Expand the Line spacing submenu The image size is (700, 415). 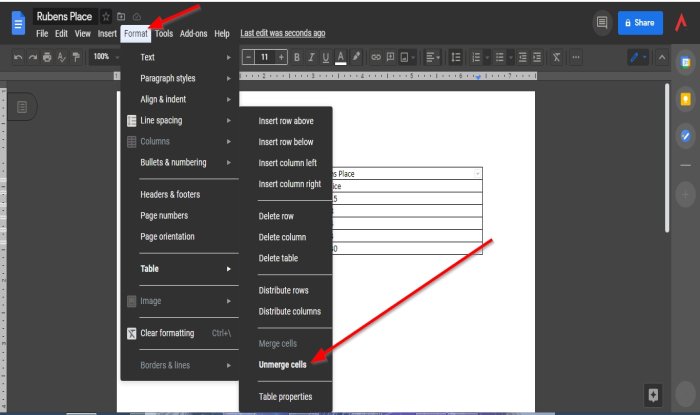click(x=180, y=120)
